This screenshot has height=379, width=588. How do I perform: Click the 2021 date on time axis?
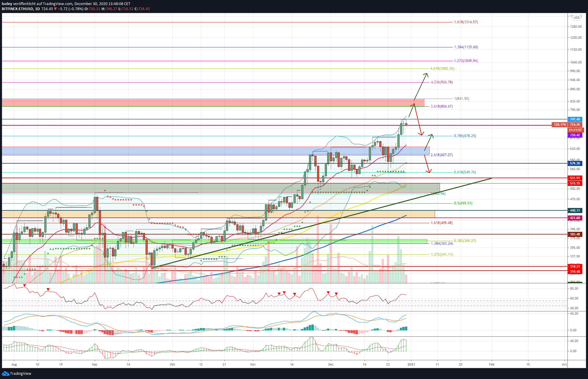[411, 364]
